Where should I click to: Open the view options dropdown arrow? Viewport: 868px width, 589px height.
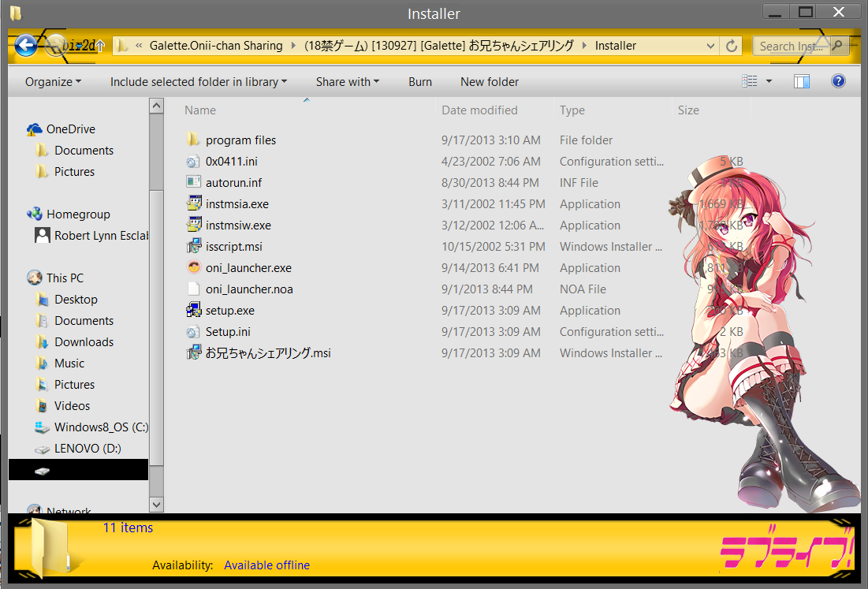click(x=769, y=81)
